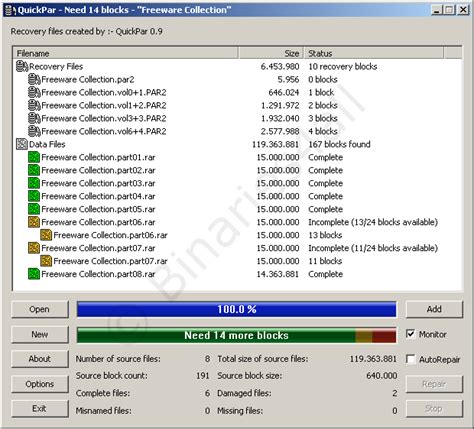Click the red segment of blocks bar
This screenshot has height=429, width=474.
pos(384,335)
